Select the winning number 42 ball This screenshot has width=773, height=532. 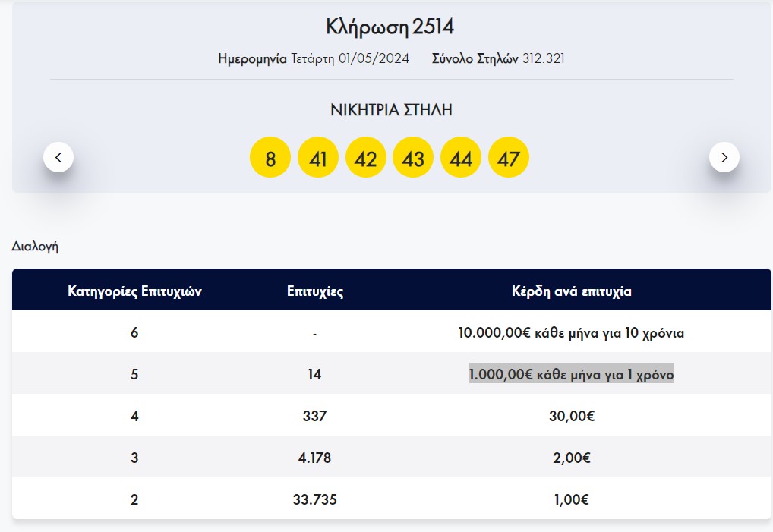click(x=366, y=158)
